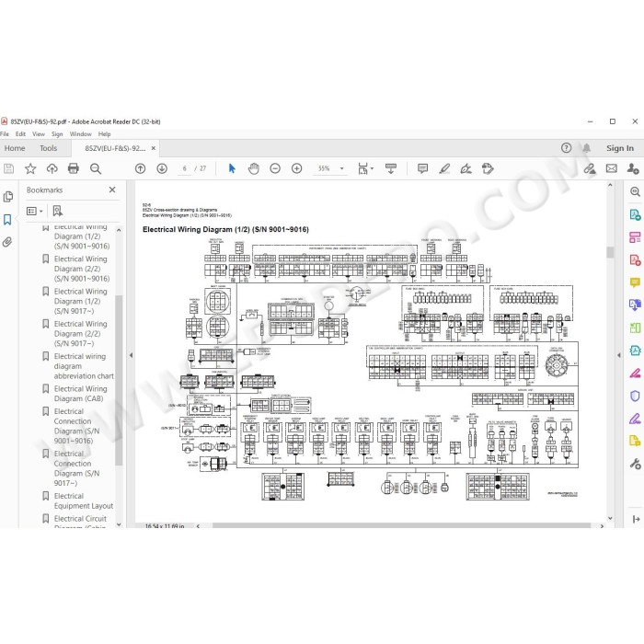Go to previous page arrow
644x644 pixels.
coord(141,168)
